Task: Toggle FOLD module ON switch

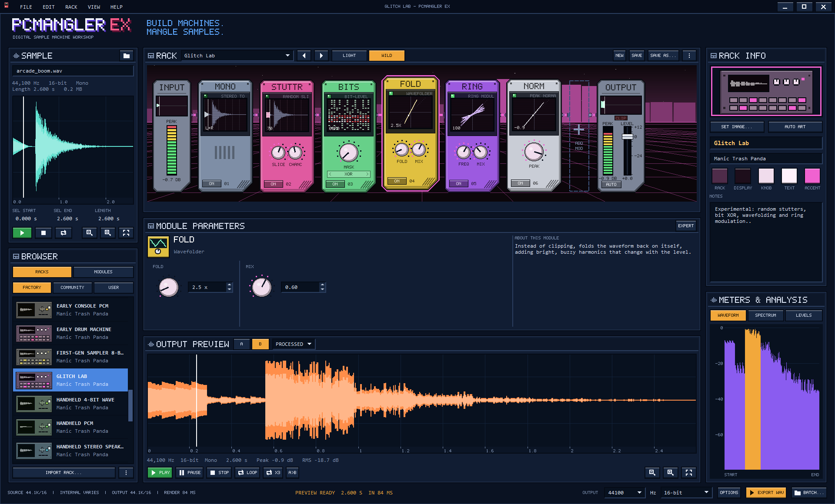Action: pos(397,181)
